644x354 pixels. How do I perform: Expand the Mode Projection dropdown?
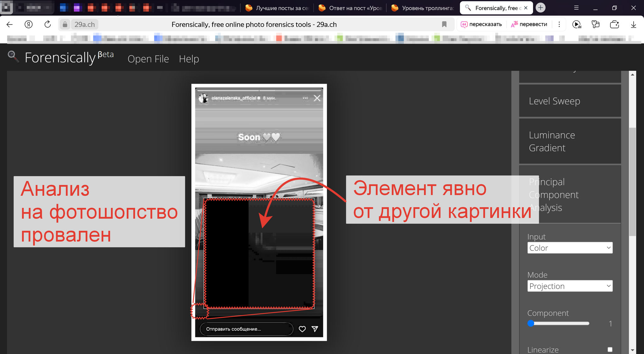(x=570, y=286)
